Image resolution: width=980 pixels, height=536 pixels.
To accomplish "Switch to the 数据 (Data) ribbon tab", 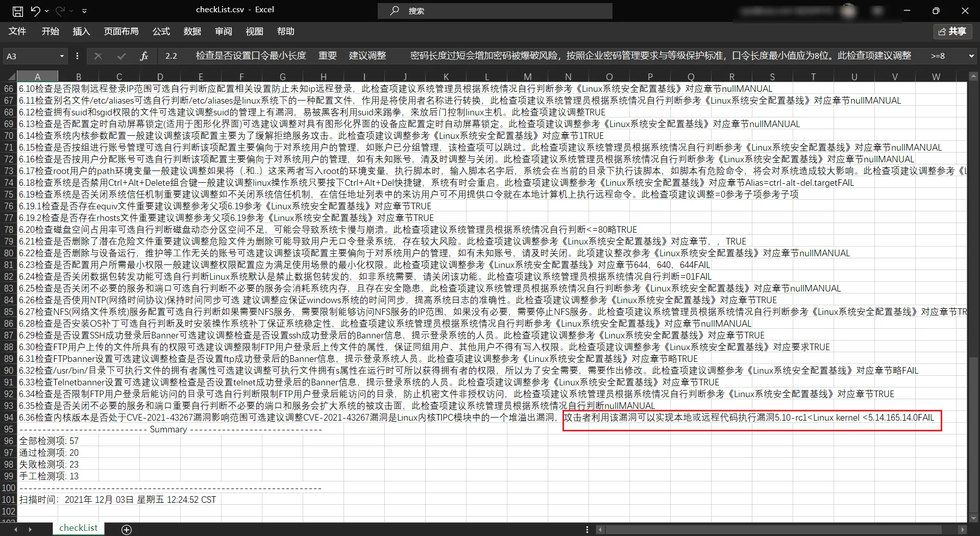I will [192, 32].
